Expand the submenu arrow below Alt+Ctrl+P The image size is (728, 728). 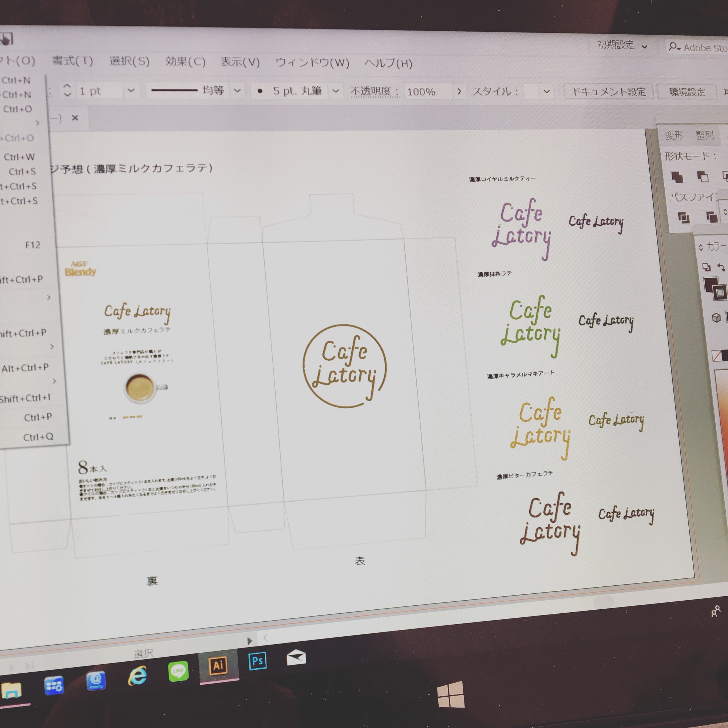pyautogui.click(x=54, y=381)
